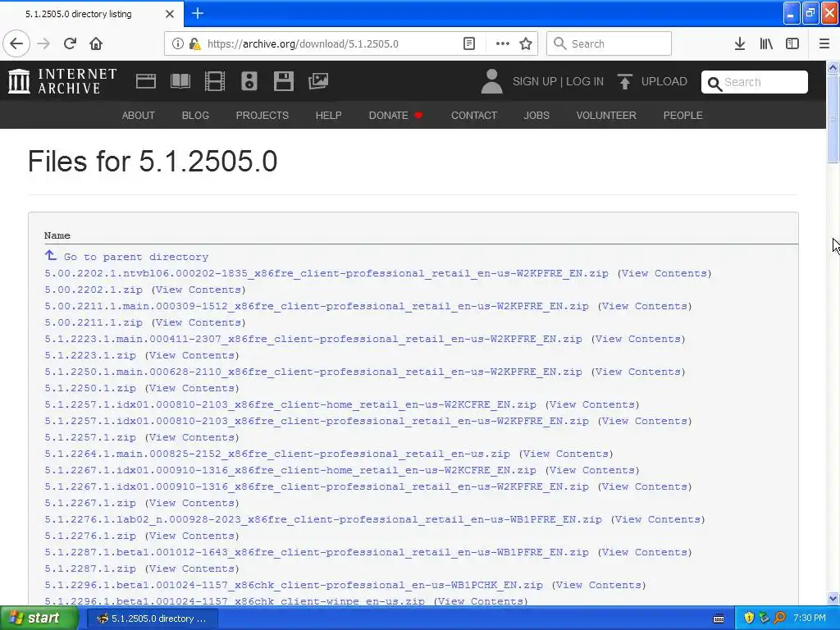Screen dimensions: 840x630
Task: Open the Audio speaker icon
Action: (x=249, y=81)
